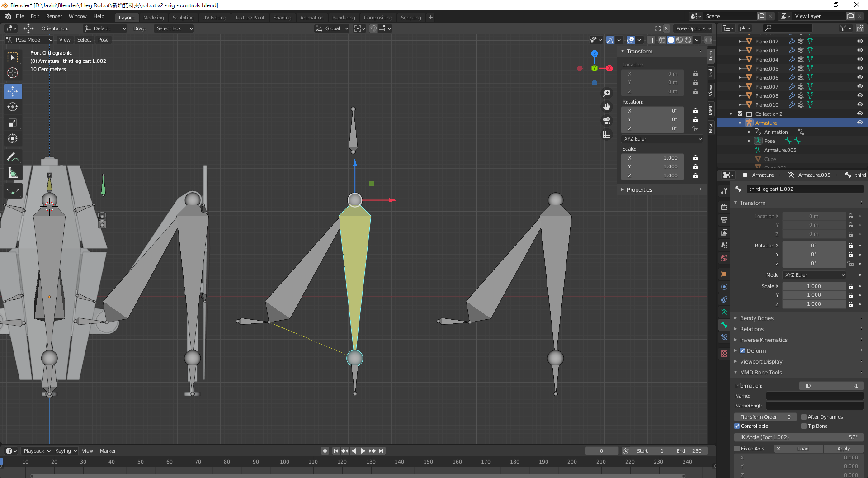Toggle visibility of Collection 2

click(x=860, y=114)
